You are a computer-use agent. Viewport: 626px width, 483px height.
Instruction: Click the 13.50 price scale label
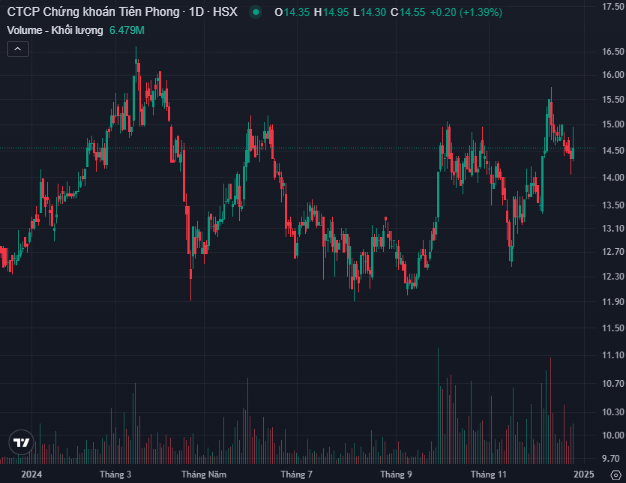(613, 205)
